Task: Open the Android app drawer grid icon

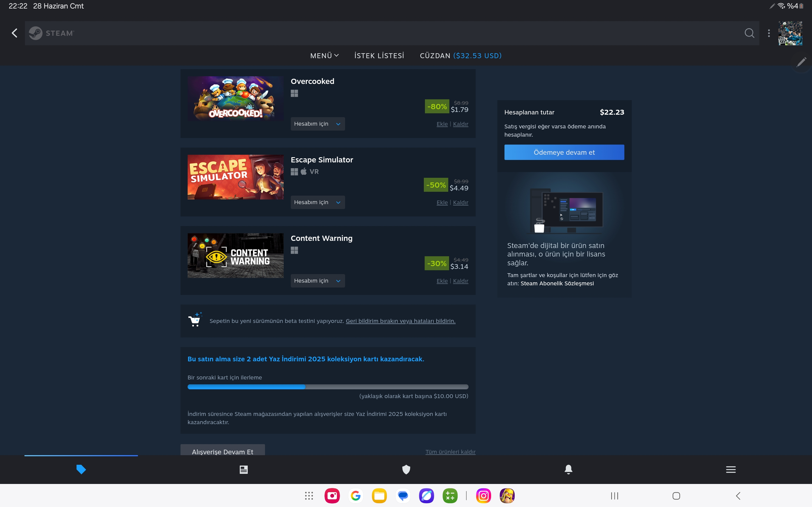Action: tap(309, 495)
